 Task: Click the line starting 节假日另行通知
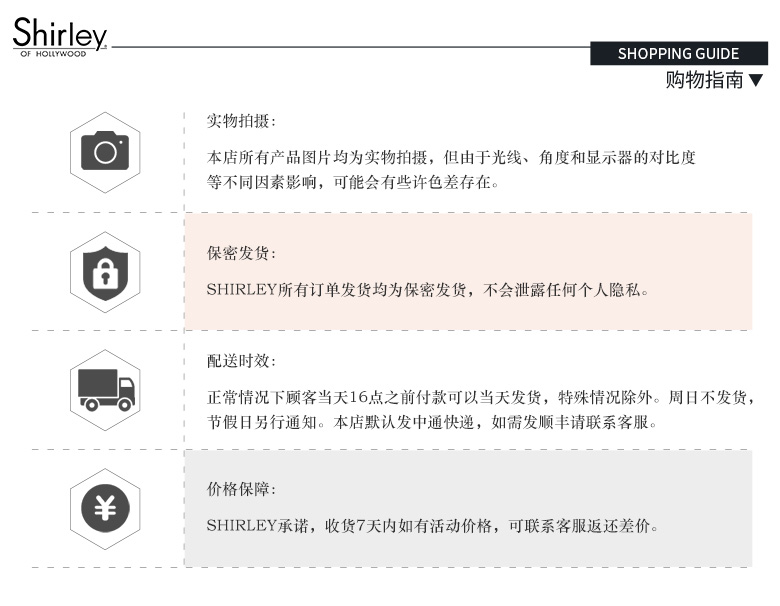pyautogui.click(x=431, y=422)
